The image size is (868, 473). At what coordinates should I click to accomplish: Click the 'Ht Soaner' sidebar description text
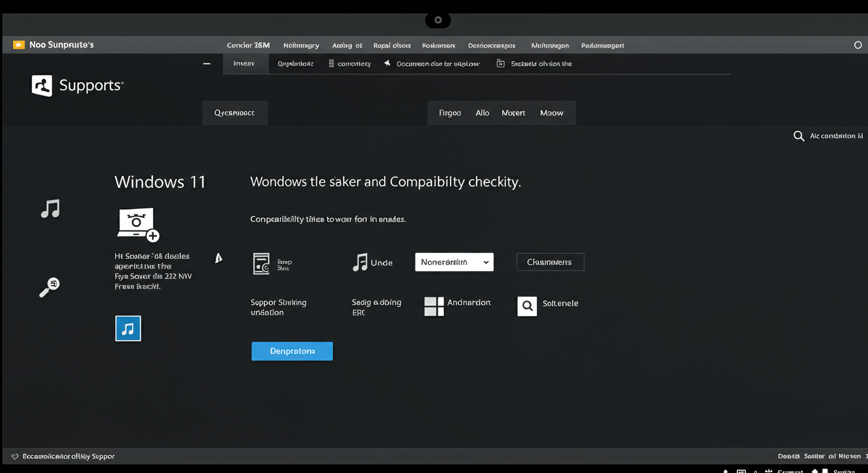[x=154, y=271]
